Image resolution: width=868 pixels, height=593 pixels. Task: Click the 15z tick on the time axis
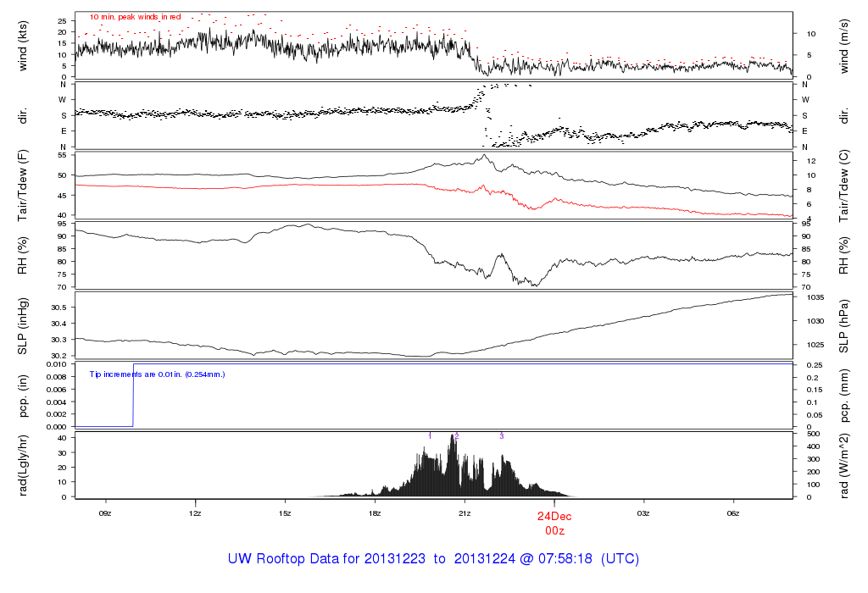click(x=285, y=513)
